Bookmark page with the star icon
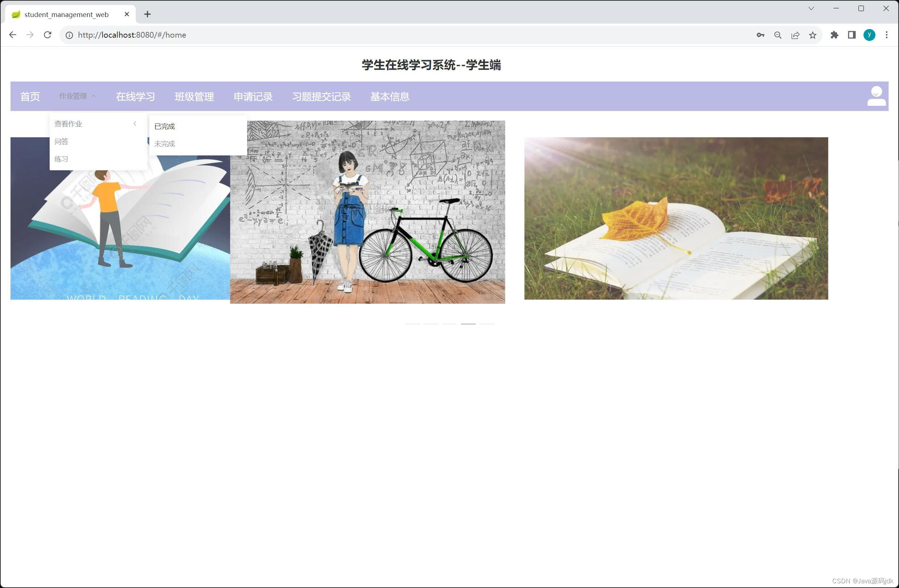 pos(812,35)
